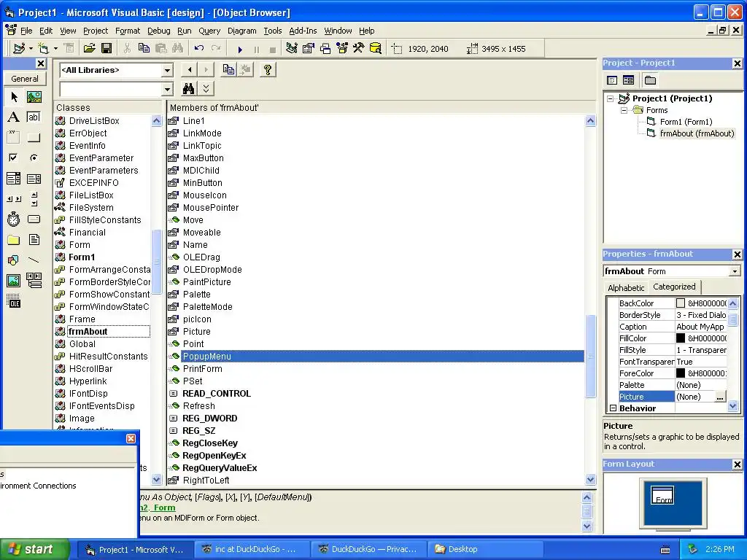Open the Project Explorer via toolbar icon
This screenshot has height=560, width=747.
[x=292, y=49]
